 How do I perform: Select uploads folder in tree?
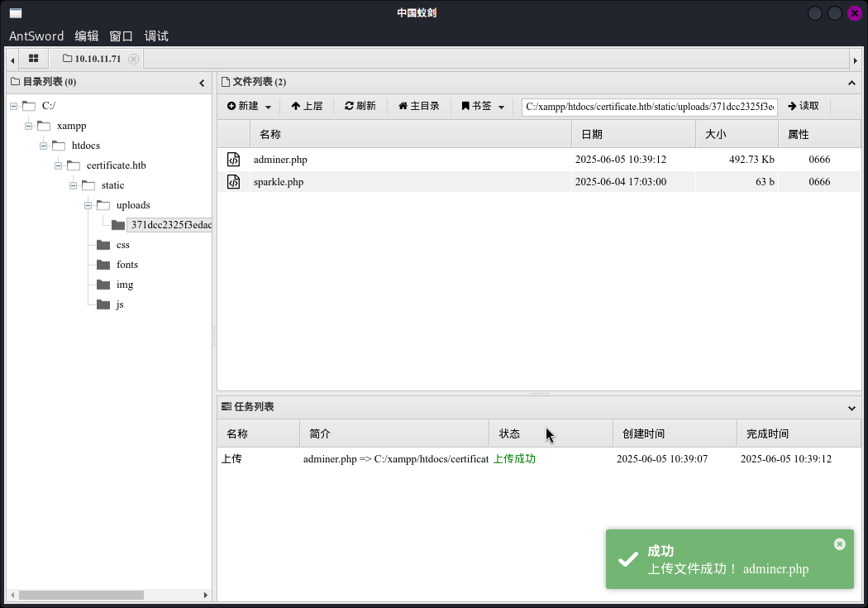(x=133, y=205)
